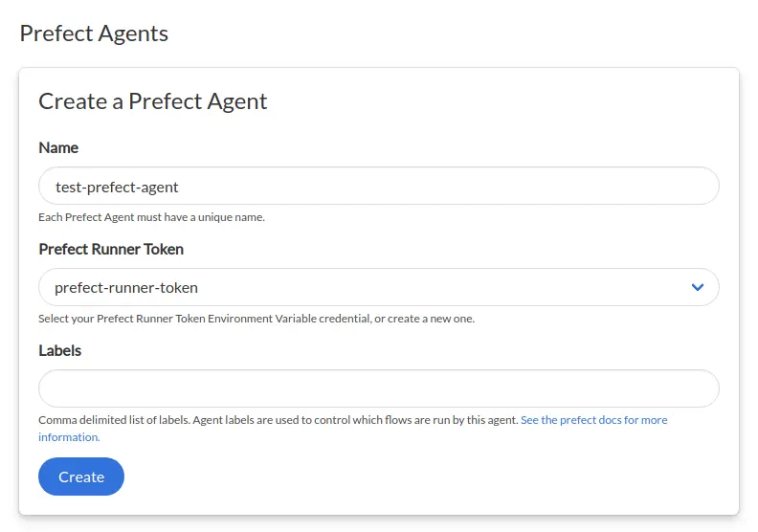
Task: Select the prefect-runner-token selected value
Action: [126, 287]
